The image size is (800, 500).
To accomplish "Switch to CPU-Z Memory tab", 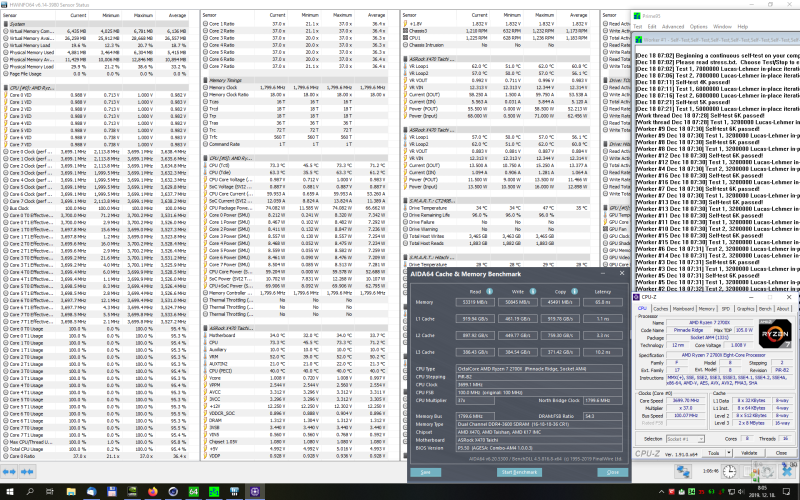I will pyautogui.click(x=707, y=309).
